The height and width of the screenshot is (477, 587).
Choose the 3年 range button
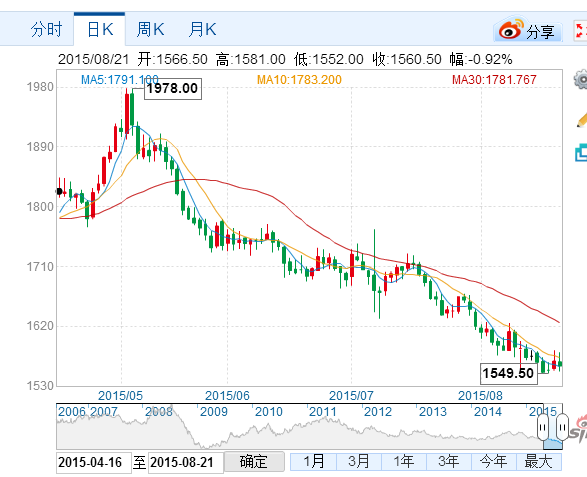click(x=448, y=462)
